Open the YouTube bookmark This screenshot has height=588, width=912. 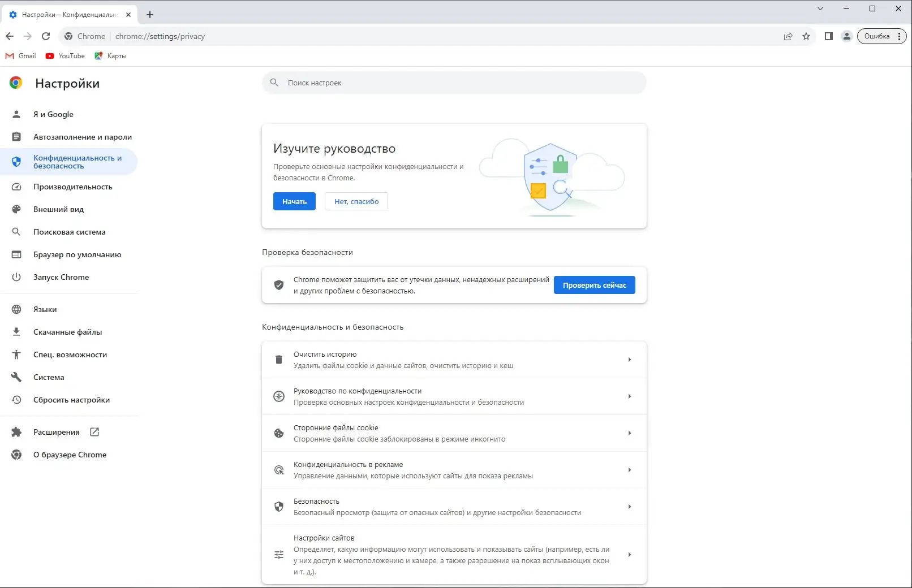(64, 55)
